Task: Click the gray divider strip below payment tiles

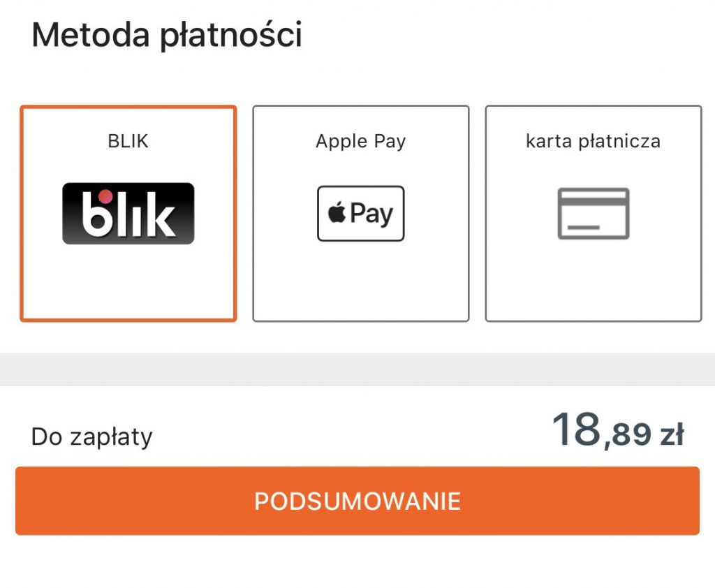Action: click(357, 368)
